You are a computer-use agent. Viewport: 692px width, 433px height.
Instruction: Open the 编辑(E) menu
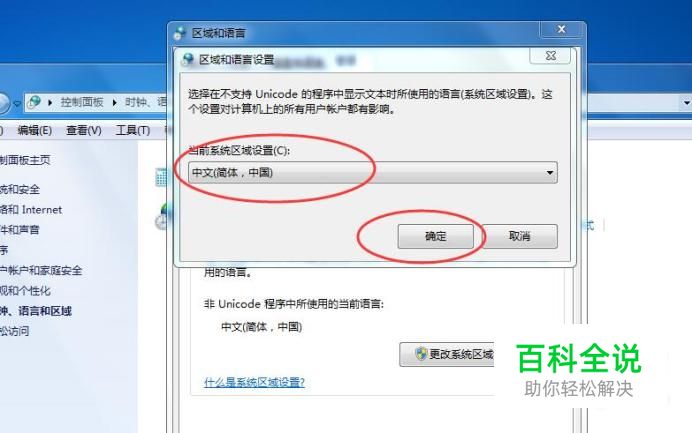34,131
